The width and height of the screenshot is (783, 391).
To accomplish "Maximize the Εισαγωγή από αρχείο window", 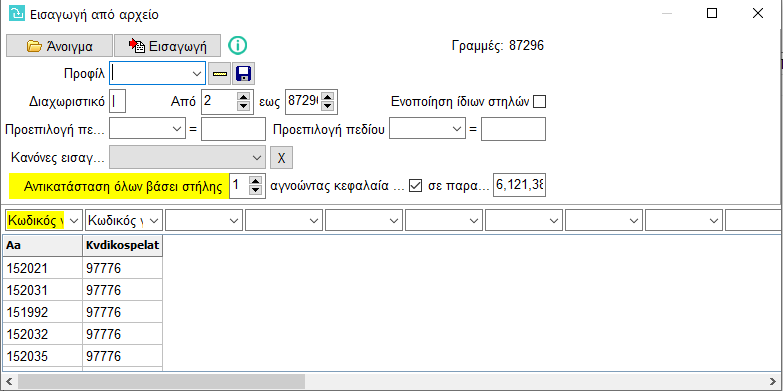I will tap(712, 13).
